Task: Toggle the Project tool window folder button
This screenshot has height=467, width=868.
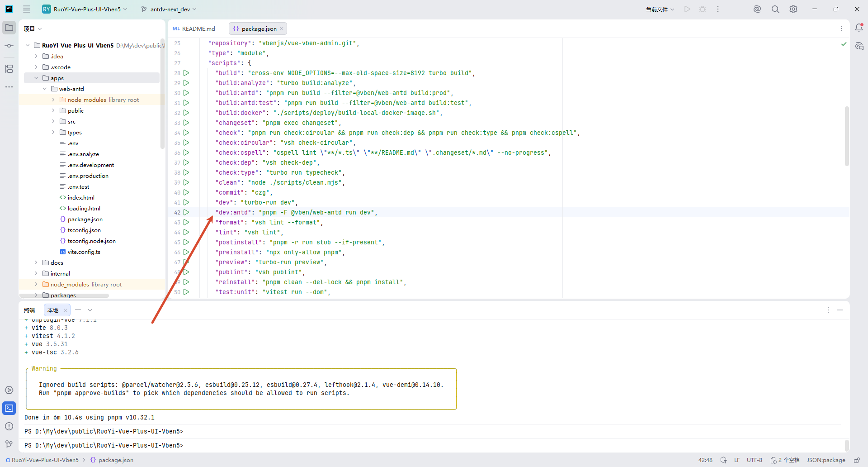Action: pos(9,28)
